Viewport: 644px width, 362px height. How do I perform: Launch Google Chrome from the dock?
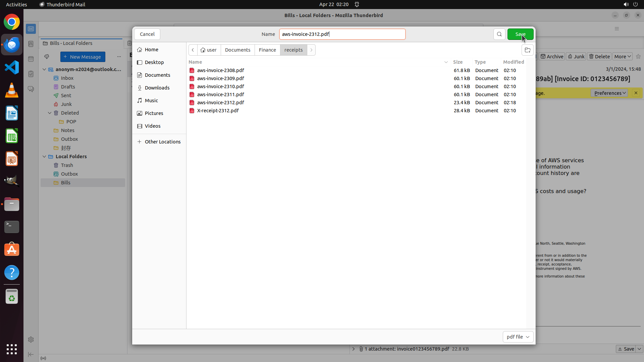[12, 22]
